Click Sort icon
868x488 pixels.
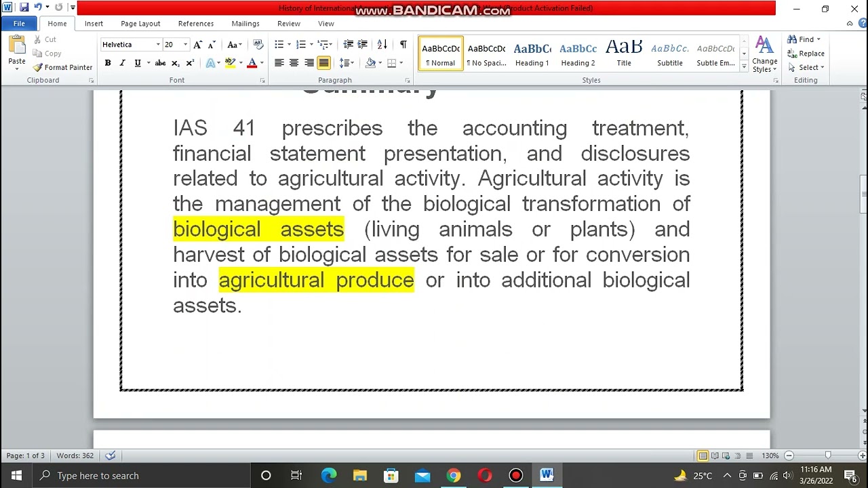pyautogui.click(x=382, y=45)
